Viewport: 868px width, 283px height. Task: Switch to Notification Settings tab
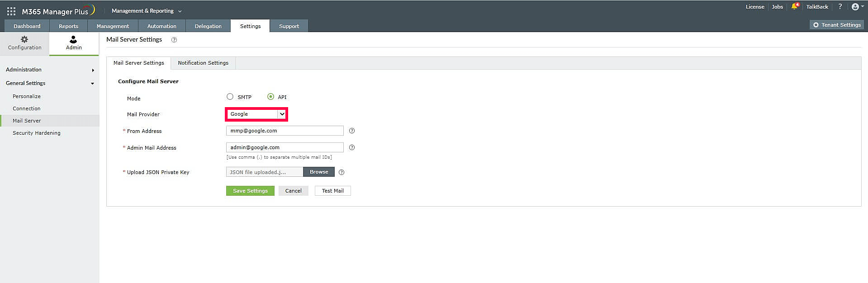click(x=203, y=63)
